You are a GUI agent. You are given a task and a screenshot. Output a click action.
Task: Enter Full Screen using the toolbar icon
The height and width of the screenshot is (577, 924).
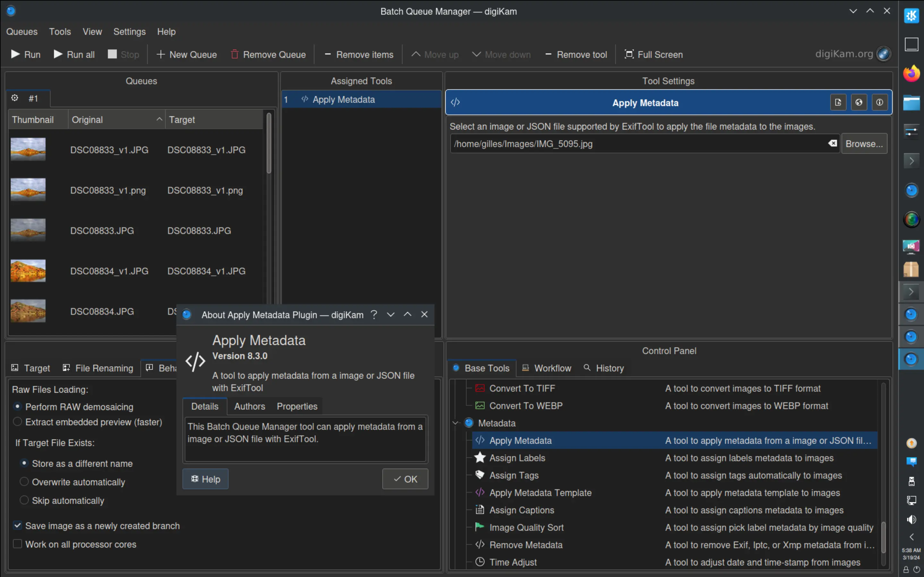pos(629,54)
